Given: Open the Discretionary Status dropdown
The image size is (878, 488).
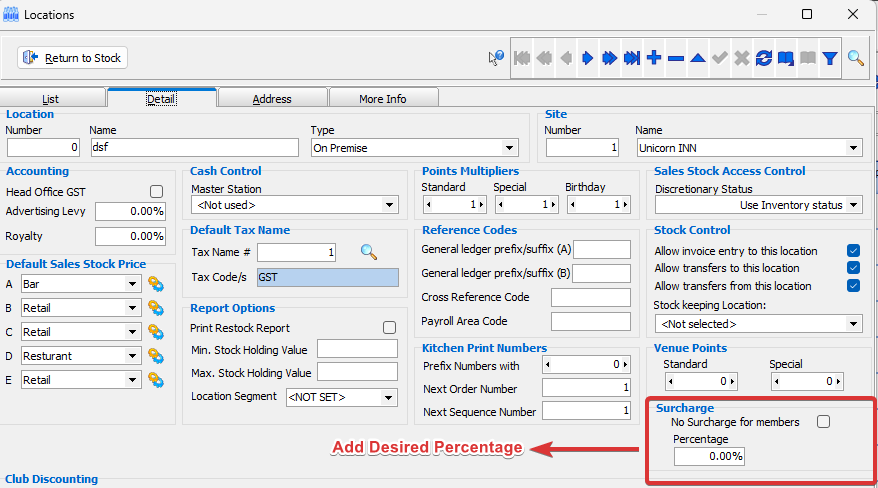Looking at the screenshot, I should point(853,205).
